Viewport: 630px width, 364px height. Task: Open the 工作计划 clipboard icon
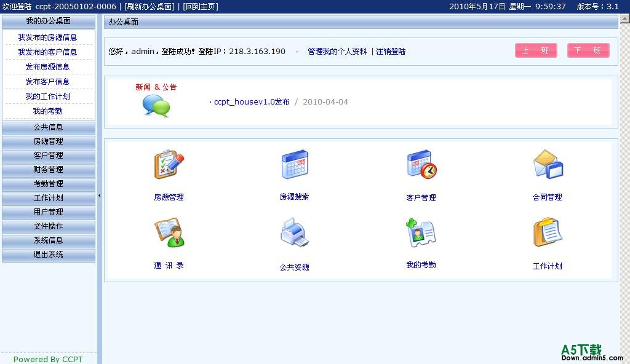pos(547,232)
